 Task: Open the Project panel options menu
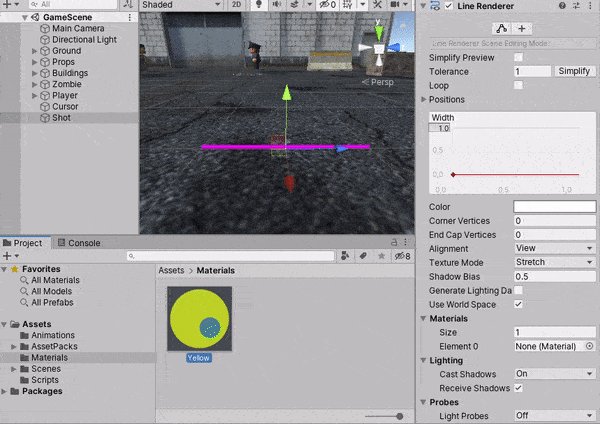coord(406,242)
